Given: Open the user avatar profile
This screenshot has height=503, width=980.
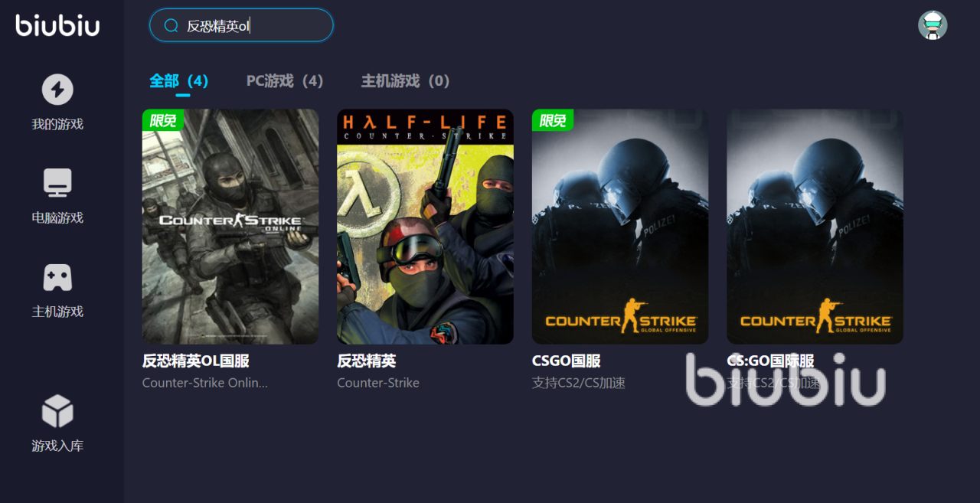Looking at the screenshot, I should [x=933, y=25].
